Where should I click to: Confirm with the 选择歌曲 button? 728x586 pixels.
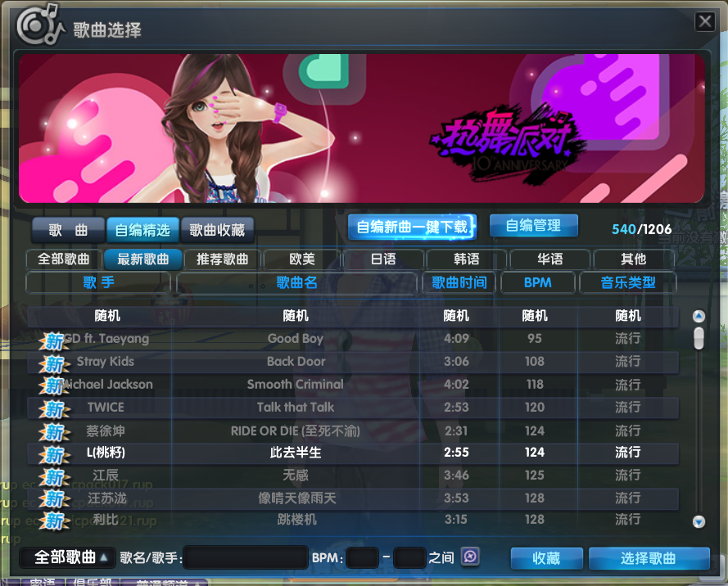pyautogui.click(x=649, y=558)
